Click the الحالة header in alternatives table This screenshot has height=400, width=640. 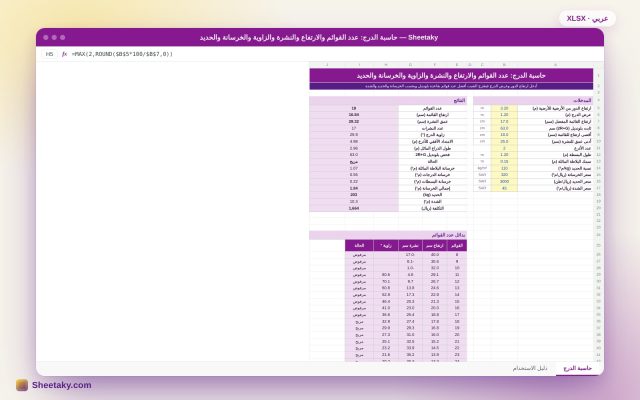pos(359,246)
